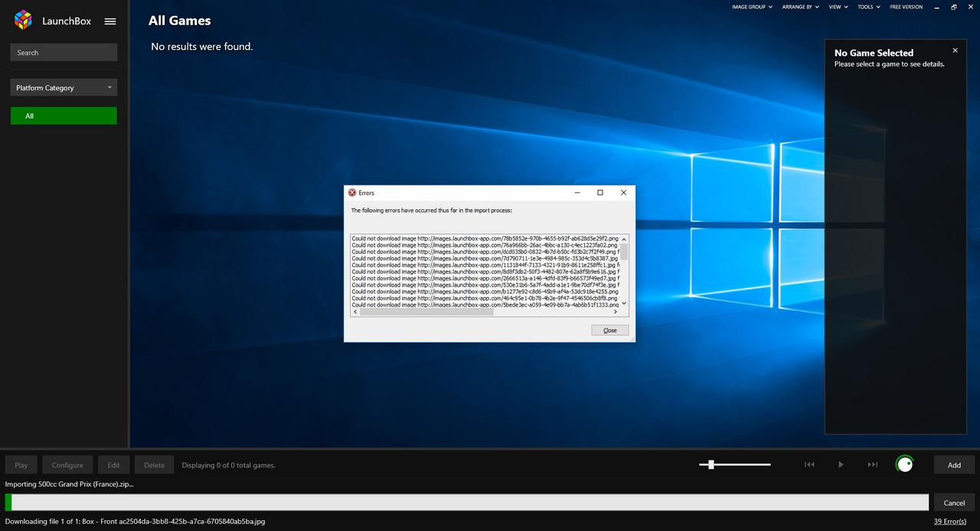
Task: Select error line containing dcd035b0-0832
Action: (485, 251)
